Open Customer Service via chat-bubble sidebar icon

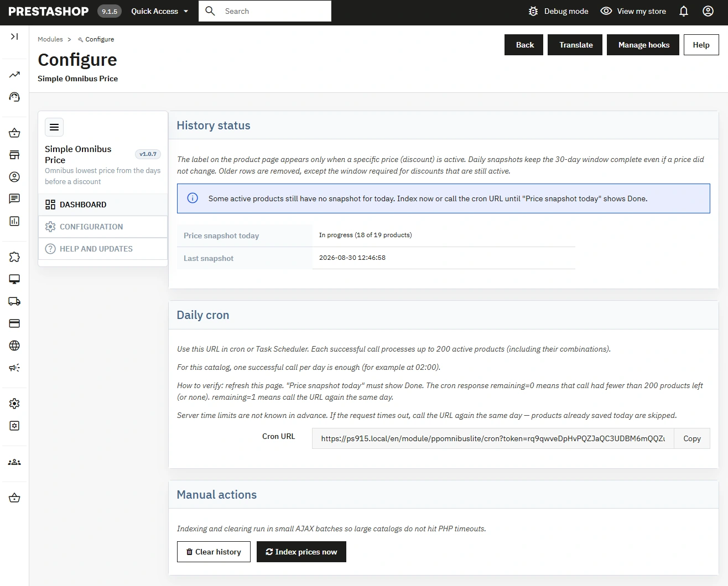(x=14, y=199)
